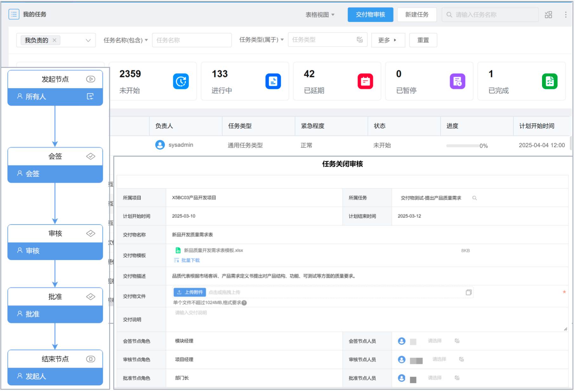Screen dimensions: 575x392
Task: Click the red 已延期 calendar icon
Action: (x=365, y=82)
